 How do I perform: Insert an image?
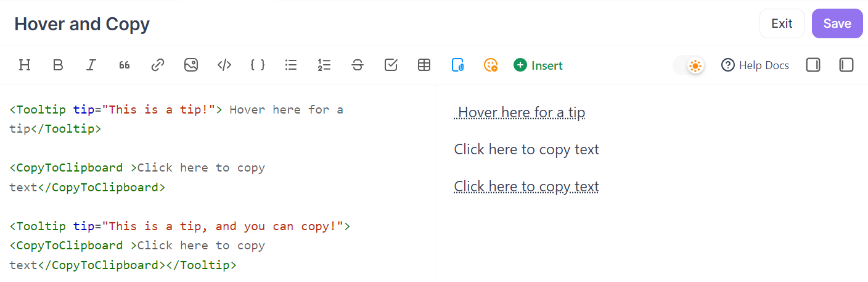pyautogui.click(x=191, y=65)
